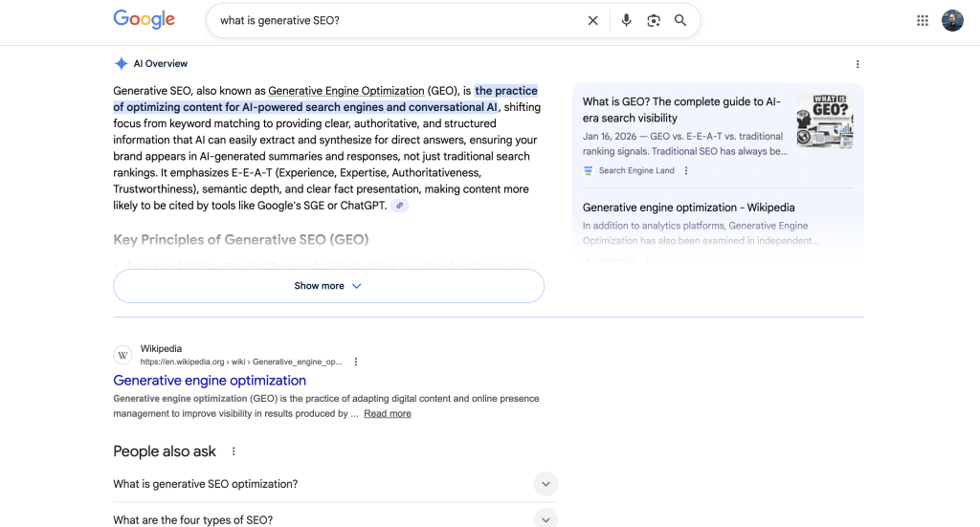Open Wikipedia result three-dot menu

tap(356, 362)
